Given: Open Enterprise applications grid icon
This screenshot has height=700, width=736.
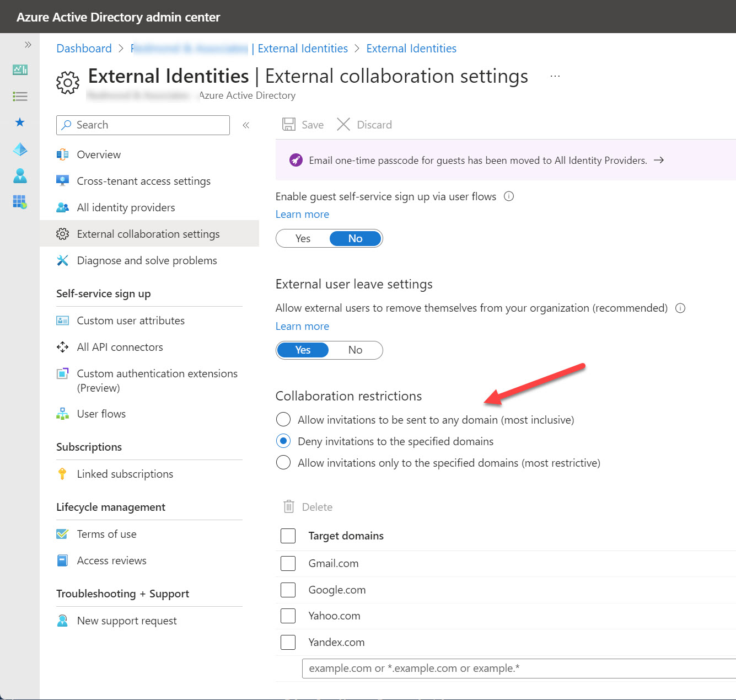Looking at the screenshot, I should (20, 202).
